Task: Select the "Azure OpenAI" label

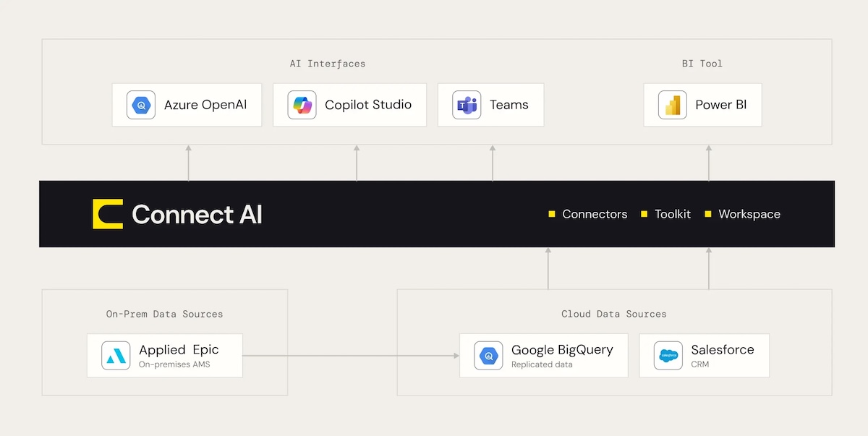Action: 205,105
